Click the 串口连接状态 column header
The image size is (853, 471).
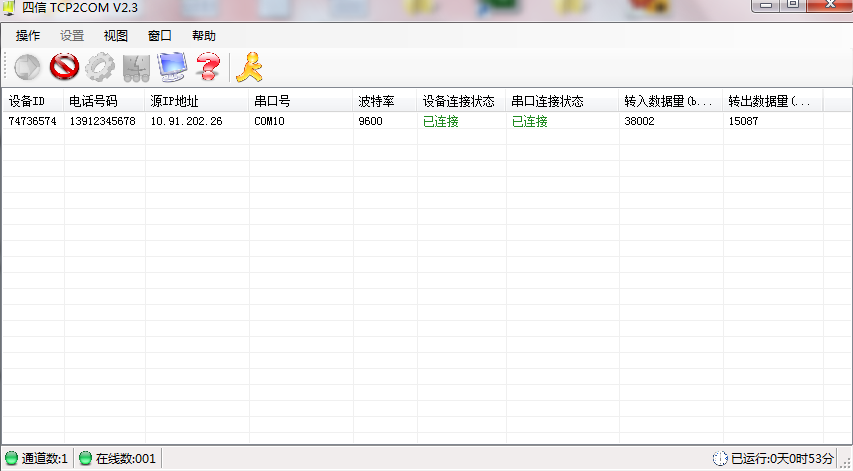tap(563, 101)
